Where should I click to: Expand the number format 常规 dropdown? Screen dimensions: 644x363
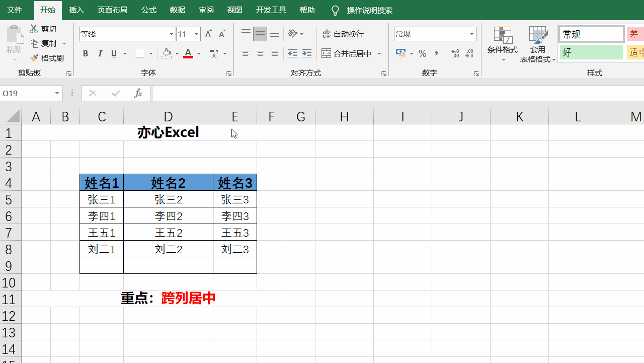click(x=472, y=34)
